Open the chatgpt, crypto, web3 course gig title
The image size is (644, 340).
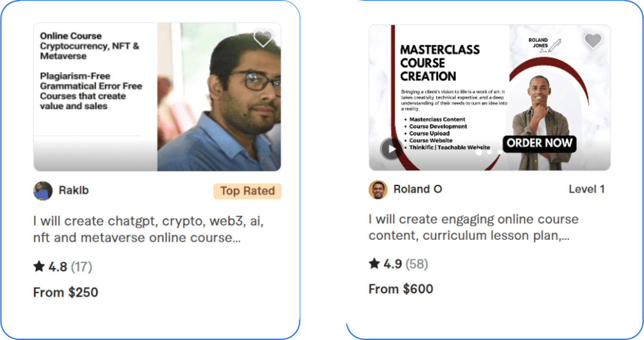148,229
